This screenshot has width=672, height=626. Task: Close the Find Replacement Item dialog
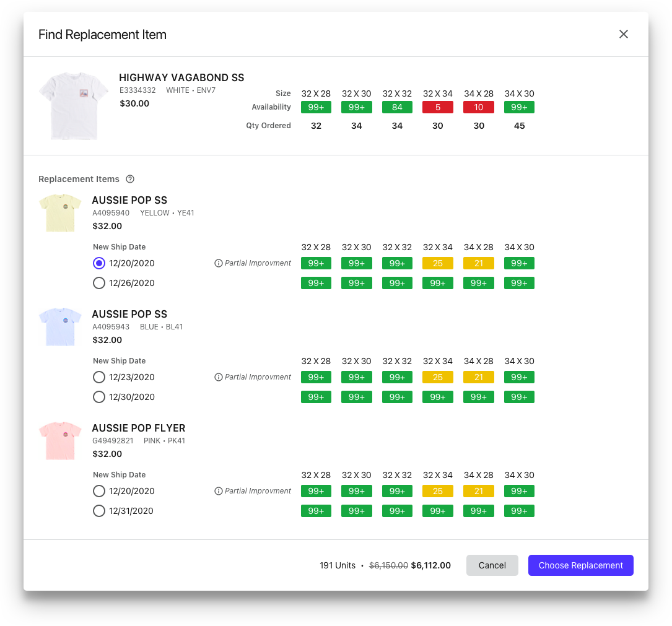pyautogui.click(x=623, y=34)
